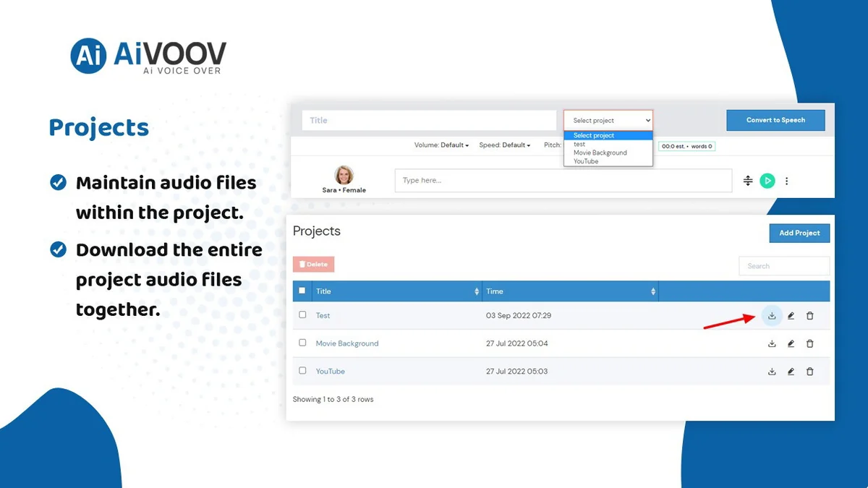This screenshot has width=868, height=488.
Task: Click the Convert to Speech button
Action: click(x=775, y=120)
